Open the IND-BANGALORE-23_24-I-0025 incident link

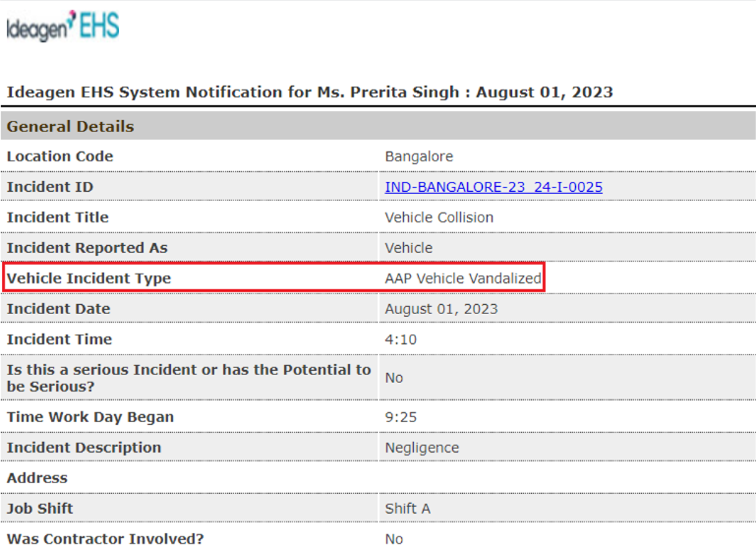pyautogui.click(x=494, y=187)
